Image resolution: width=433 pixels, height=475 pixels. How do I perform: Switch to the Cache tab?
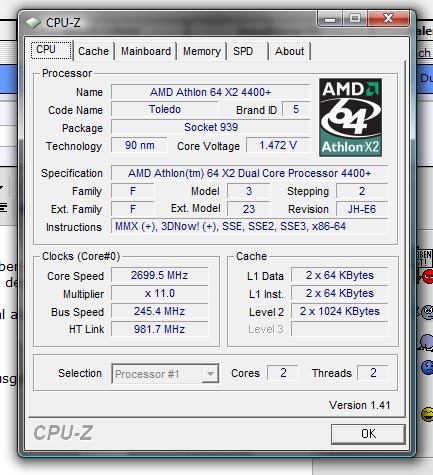93,51
